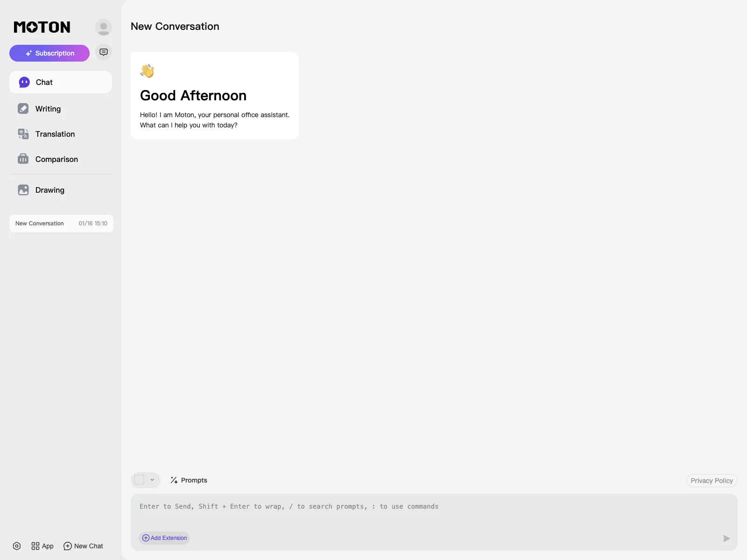Open the Subscription plan button

point(49,53)
